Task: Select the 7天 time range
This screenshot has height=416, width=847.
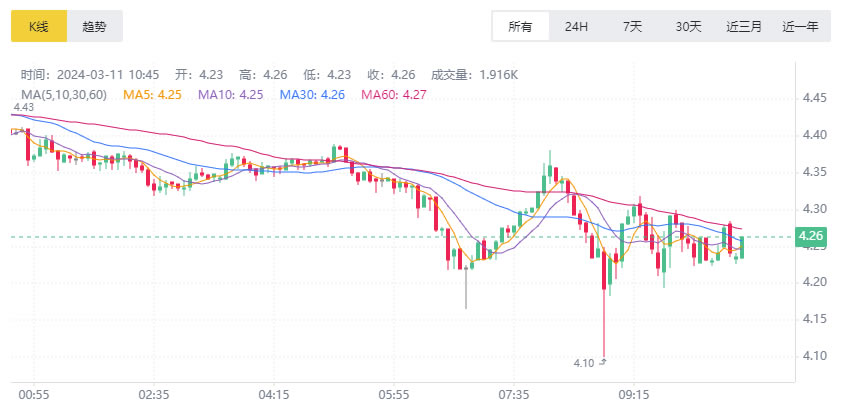Action: pyautogui.click(x=633, y=26)
